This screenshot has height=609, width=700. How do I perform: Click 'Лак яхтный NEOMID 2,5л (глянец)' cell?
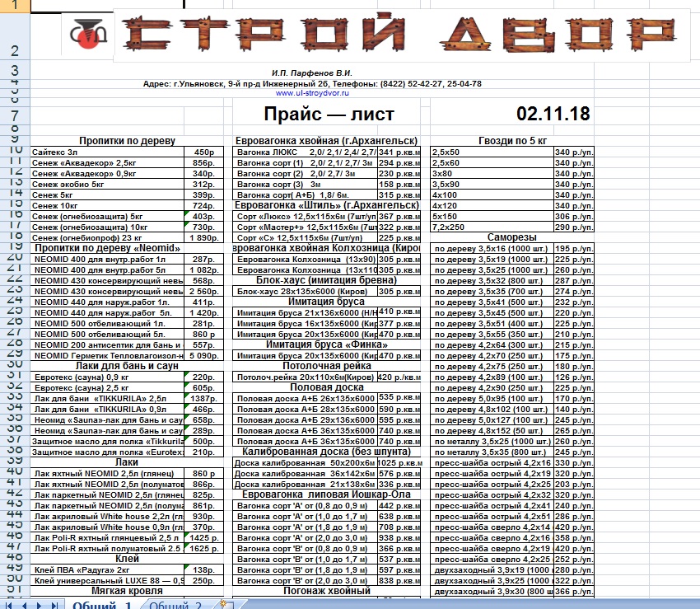[107, 474]
